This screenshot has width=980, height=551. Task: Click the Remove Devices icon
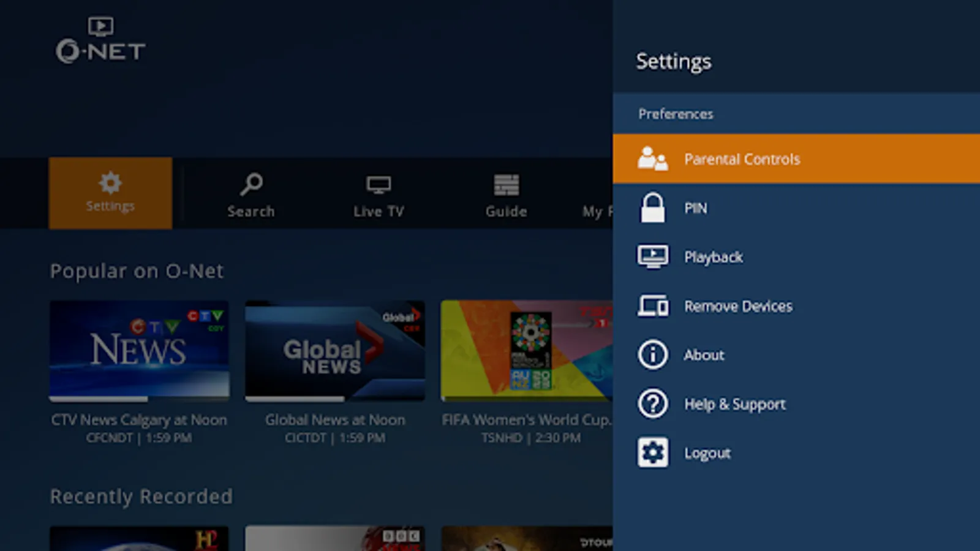653,305
